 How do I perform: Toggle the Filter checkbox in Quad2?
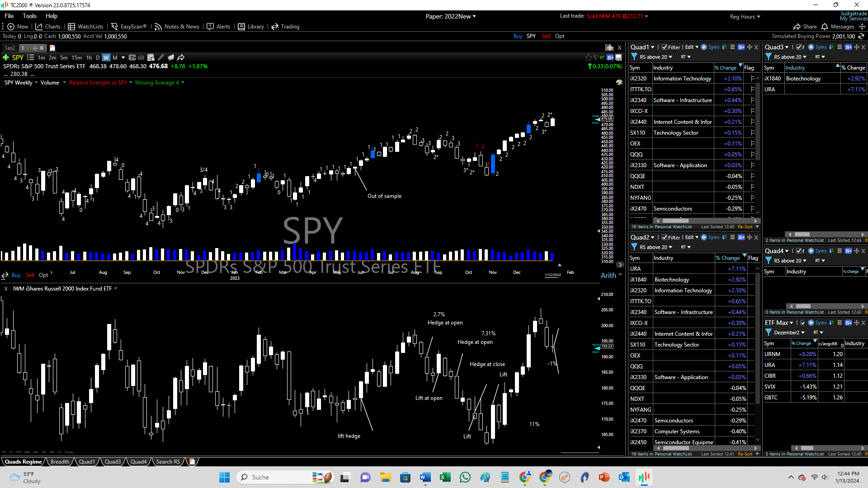665,237
